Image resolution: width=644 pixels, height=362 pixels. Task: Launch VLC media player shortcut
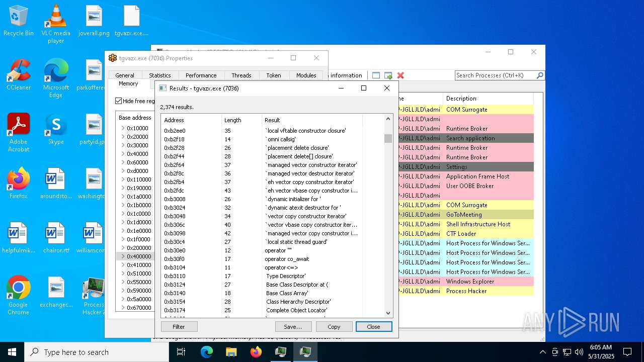pyautogui.click(x=56, y=24)
